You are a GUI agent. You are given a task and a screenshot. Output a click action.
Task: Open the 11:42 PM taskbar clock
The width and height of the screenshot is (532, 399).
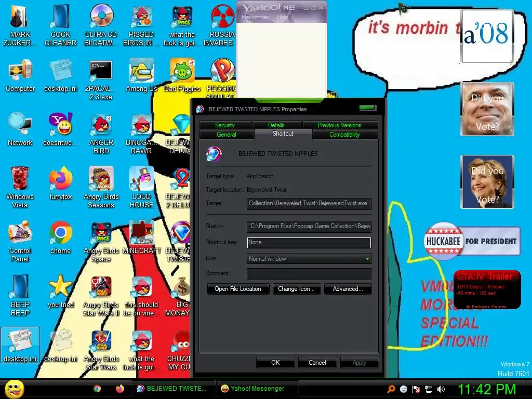click(487, 389)
